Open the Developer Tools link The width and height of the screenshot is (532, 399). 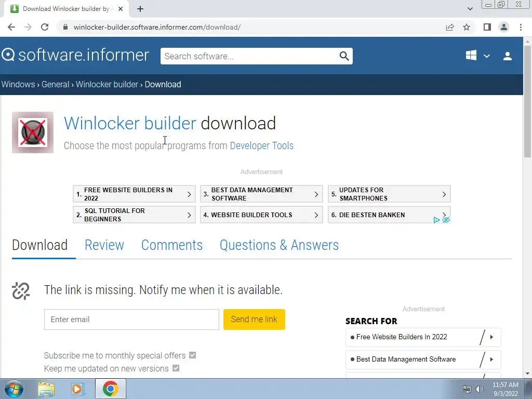click(262, 145)
